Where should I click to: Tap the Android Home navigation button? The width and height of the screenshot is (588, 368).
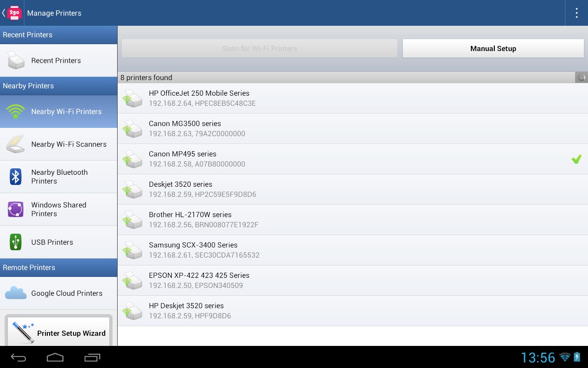click(x=55, y=357)
